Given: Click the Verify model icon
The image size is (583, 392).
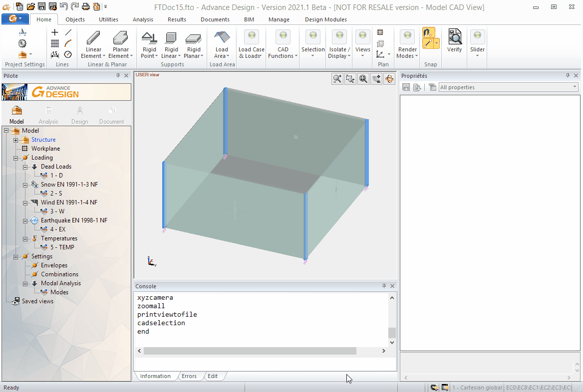Looking at the screenshot, I should point(454,37).
